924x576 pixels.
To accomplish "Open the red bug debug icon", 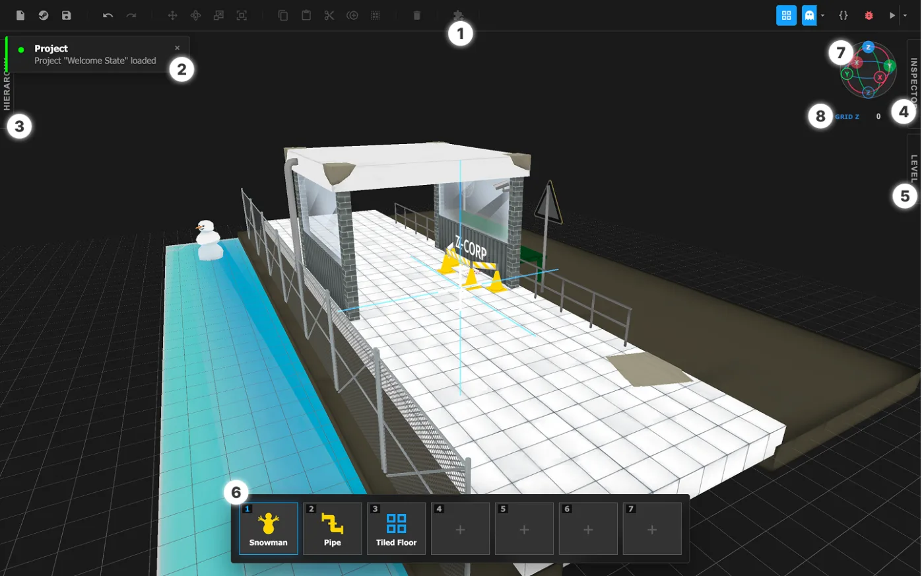I will (869, 15).
